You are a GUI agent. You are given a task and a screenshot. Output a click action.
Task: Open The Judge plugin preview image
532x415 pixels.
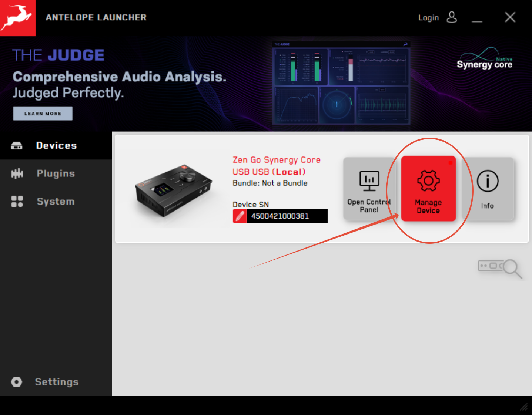pyautogui.click(x=341, y=83)
